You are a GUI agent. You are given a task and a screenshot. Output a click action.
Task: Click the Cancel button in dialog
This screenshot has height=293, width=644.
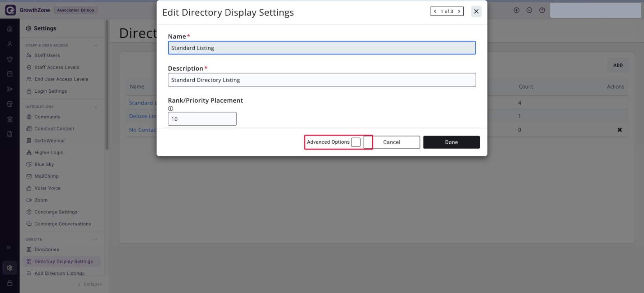(392, 142)
